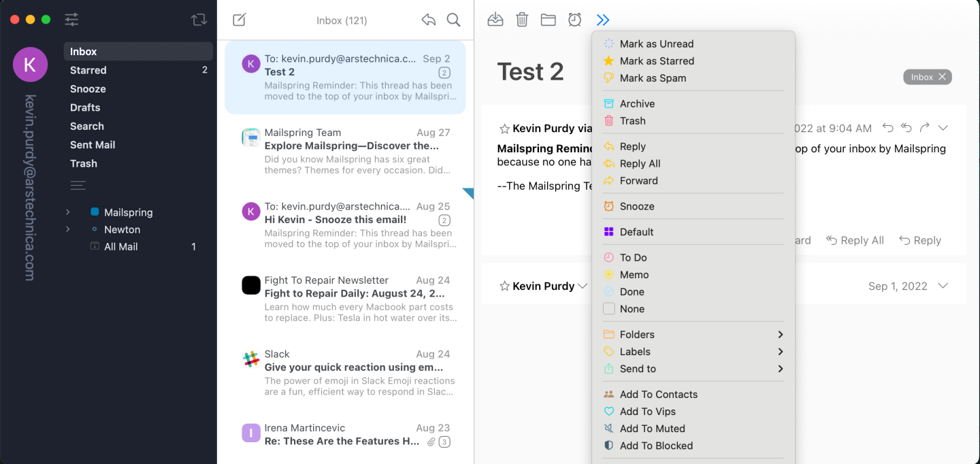Star the Test 2 message from Kevin Purdy
Image resolution: width=980 pixels, height=464 pixels.
tap(506, 128)
